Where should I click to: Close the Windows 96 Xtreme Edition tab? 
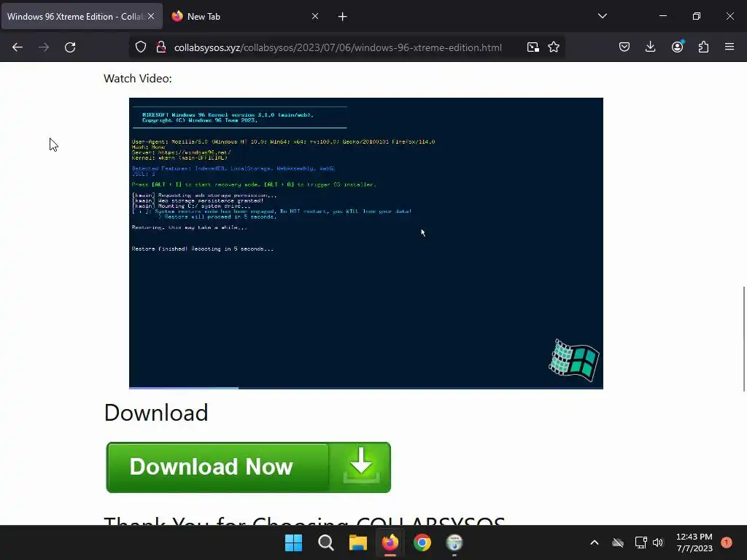(150, 16)
